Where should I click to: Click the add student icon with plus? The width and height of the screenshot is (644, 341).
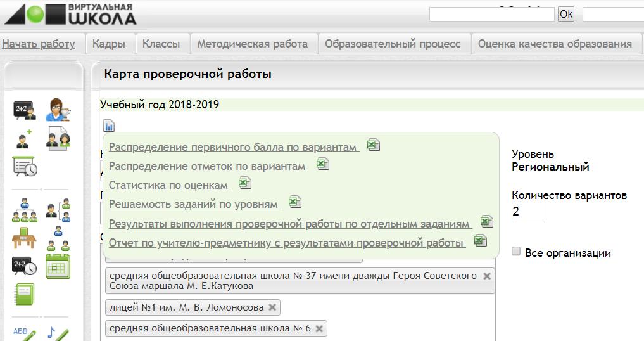(x=24, y=138)
